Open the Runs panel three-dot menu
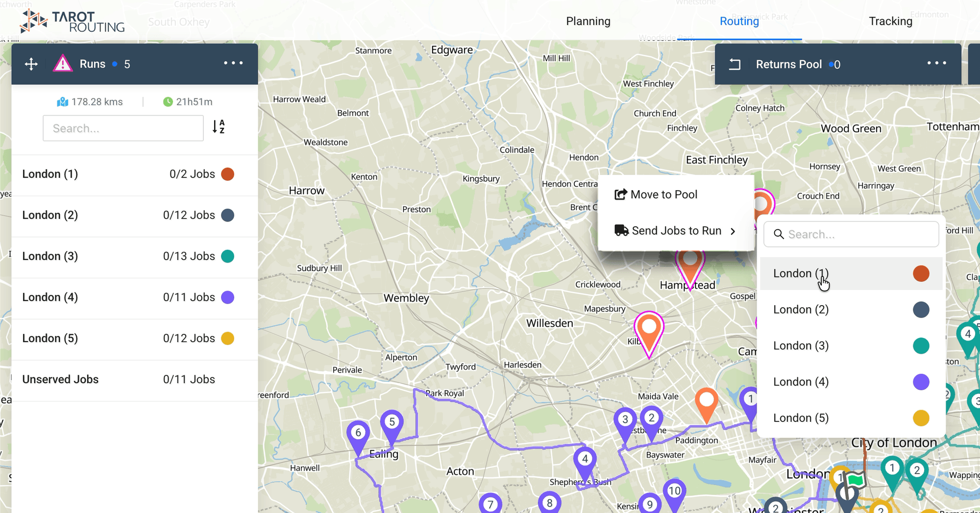This screenshot has height=513, width=980. tap(233, 63)
